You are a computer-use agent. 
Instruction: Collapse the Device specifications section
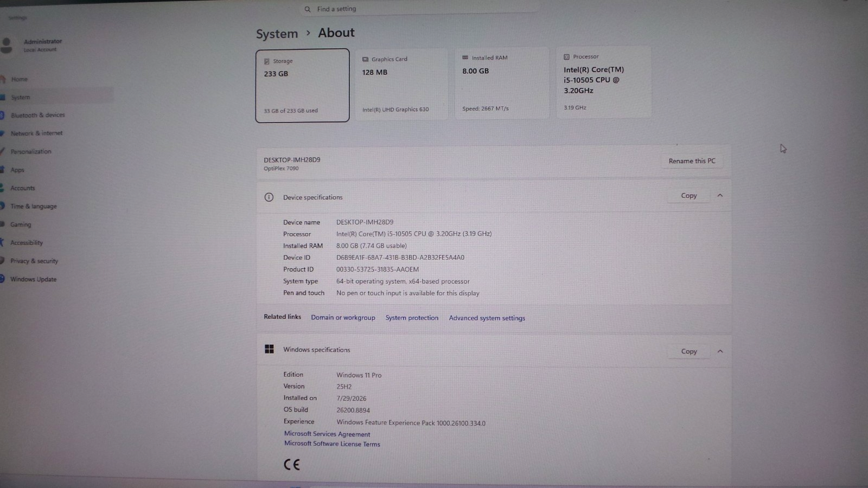click(720, 196)
